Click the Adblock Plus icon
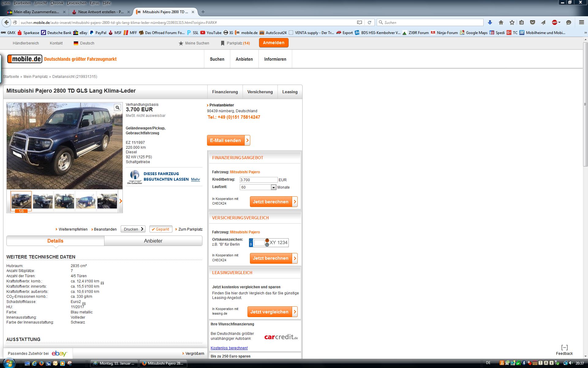 [x=555, y=22]
